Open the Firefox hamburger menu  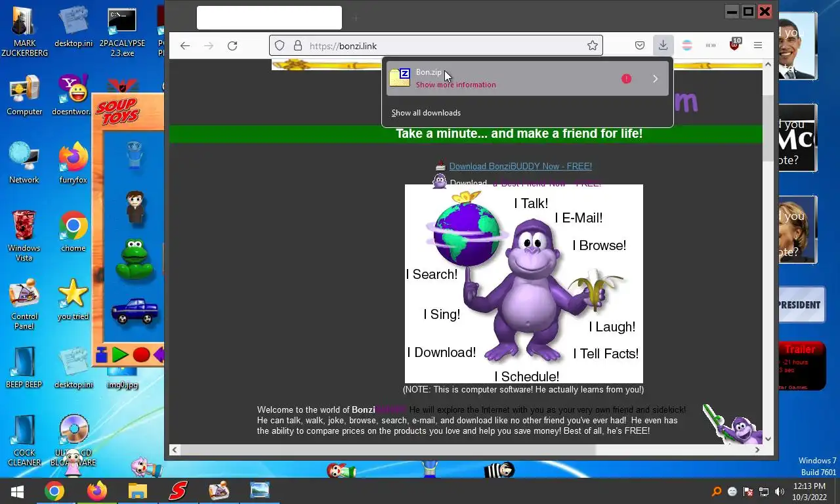click(x=758, y=46)
